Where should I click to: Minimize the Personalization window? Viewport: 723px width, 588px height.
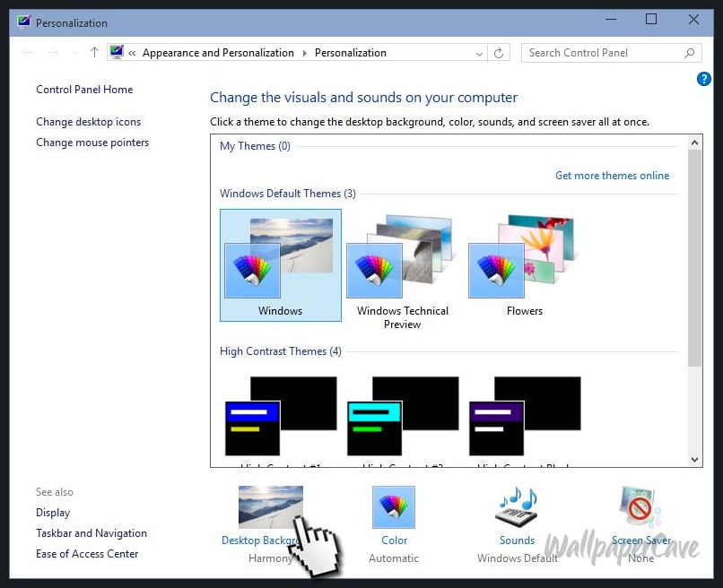(611, 20)
